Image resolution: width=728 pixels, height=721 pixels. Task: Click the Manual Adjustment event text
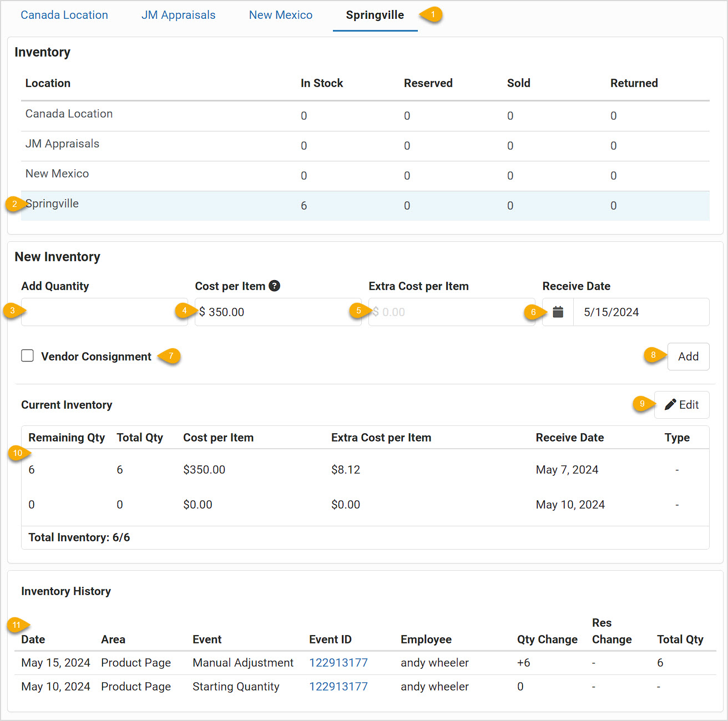point(243,663)
